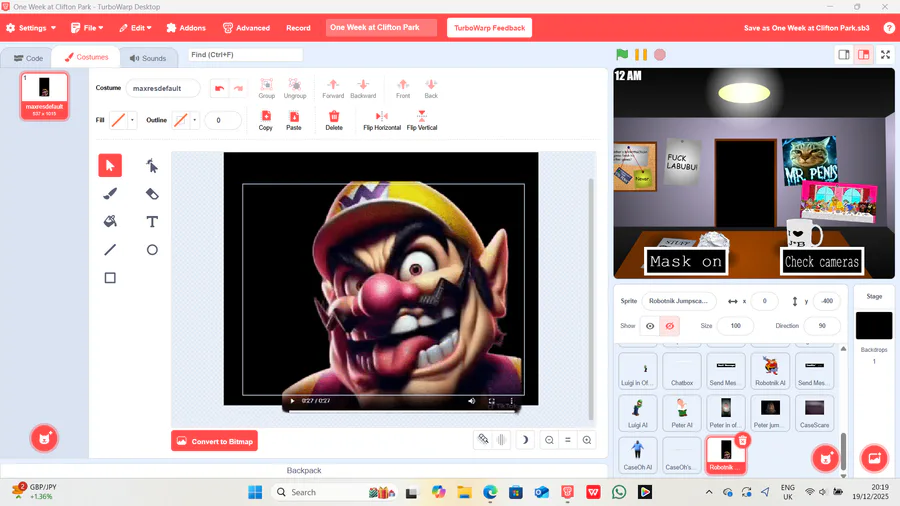
Task: Select the Circle tool
Action: point(152,250)
